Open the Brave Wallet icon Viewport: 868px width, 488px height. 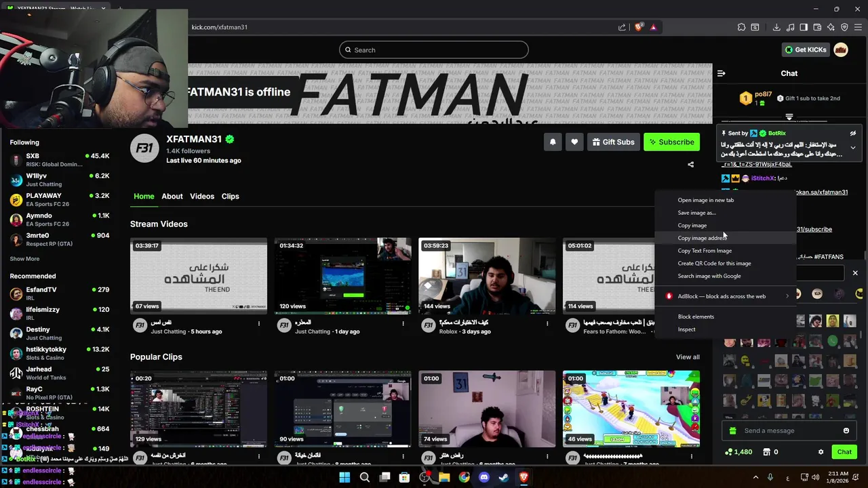(x=817, y=27)
